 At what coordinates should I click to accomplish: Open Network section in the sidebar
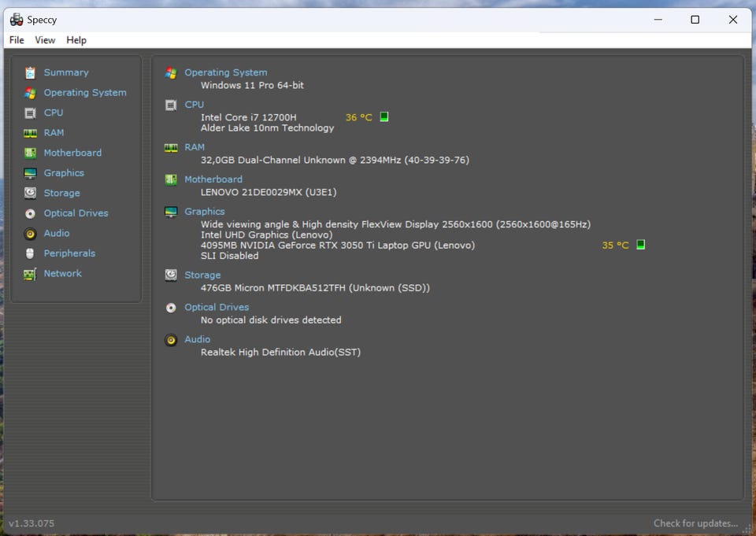tap(63, 273)
